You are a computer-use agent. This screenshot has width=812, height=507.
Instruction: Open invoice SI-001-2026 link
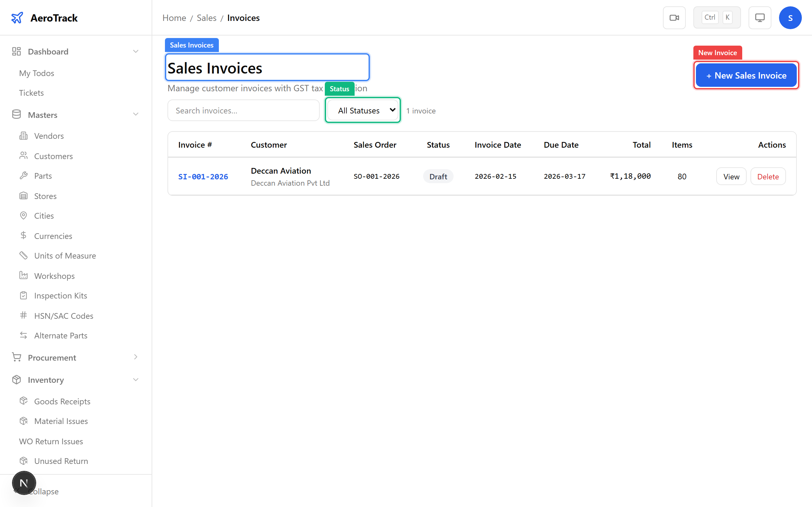pos(203,176)
